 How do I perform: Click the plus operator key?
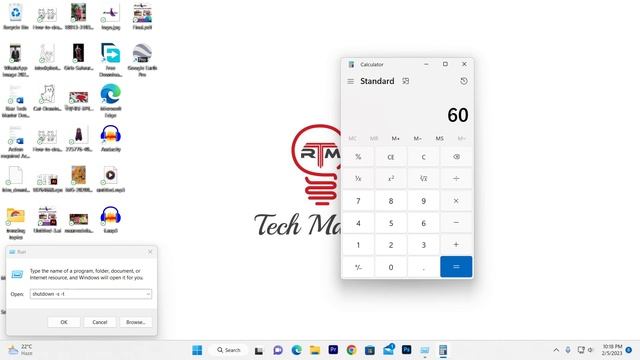[456, 245]
